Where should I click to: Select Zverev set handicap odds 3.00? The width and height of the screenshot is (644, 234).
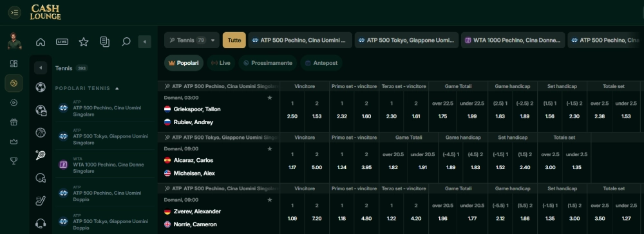click(x=574, y=213)
